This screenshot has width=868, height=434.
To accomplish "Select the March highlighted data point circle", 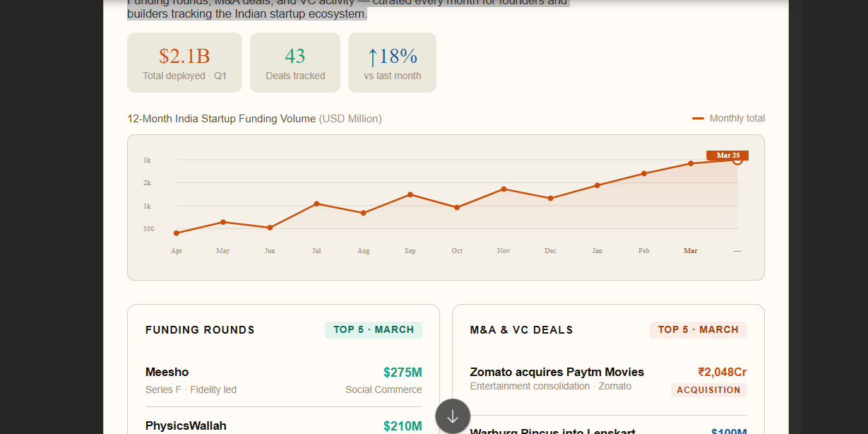I will [737, 160].
